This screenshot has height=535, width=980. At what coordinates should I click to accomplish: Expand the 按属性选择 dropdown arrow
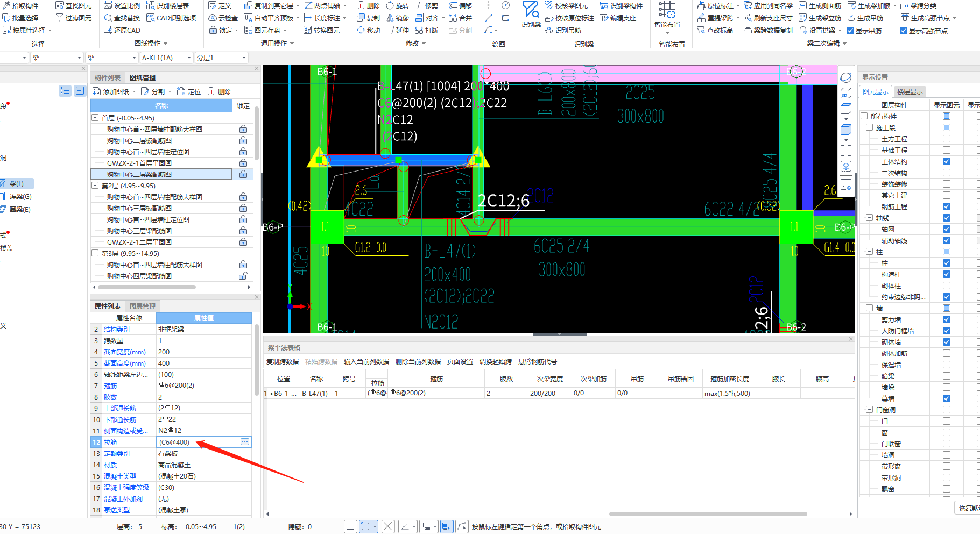[50, 31]
